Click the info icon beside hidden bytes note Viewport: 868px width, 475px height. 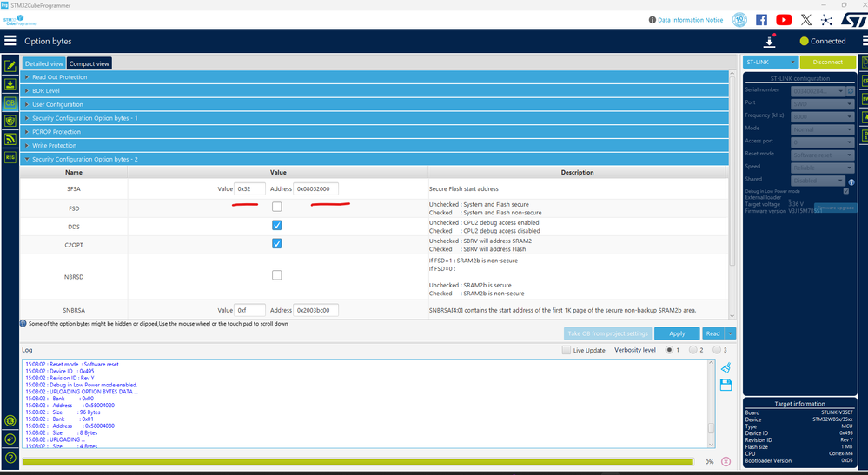pos(23,324)
